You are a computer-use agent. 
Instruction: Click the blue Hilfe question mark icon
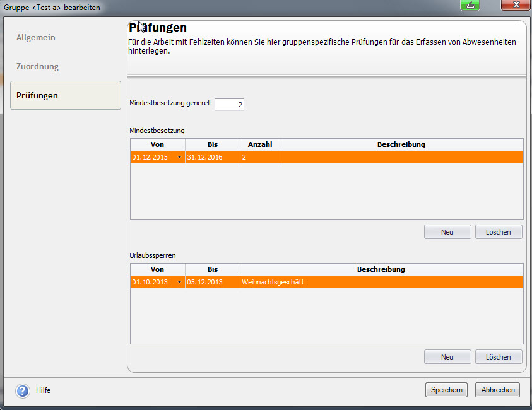(x=23, y=390)
